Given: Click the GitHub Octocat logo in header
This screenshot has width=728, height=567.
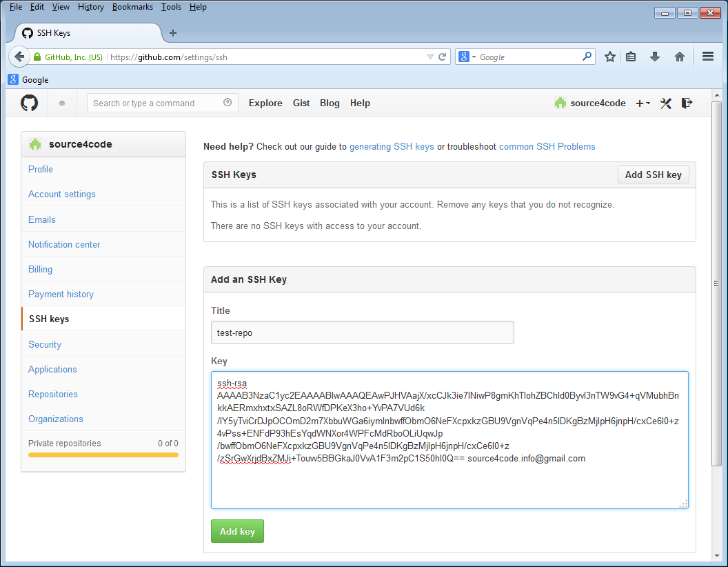Looking at the screenshot, I should (29, 103).
